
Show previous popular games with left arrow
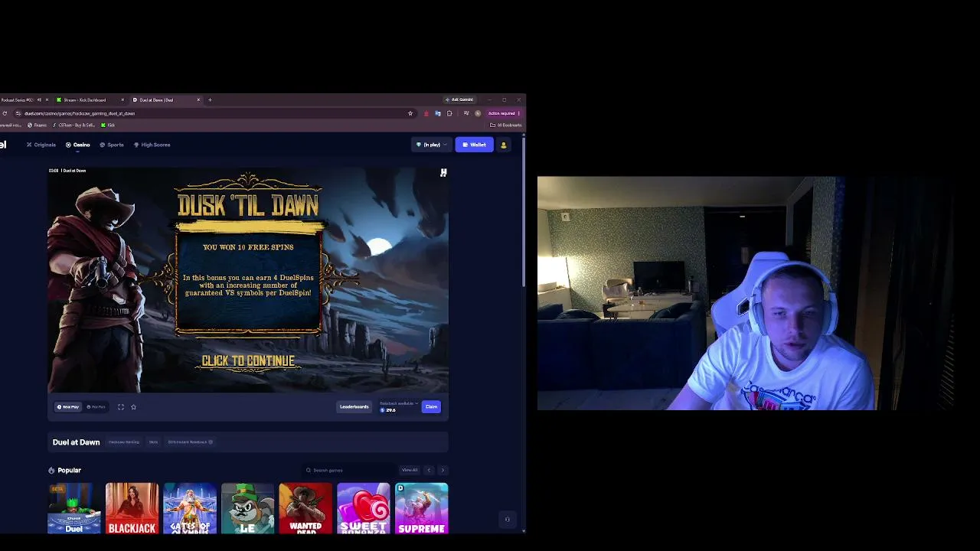(x=429, y=470)
